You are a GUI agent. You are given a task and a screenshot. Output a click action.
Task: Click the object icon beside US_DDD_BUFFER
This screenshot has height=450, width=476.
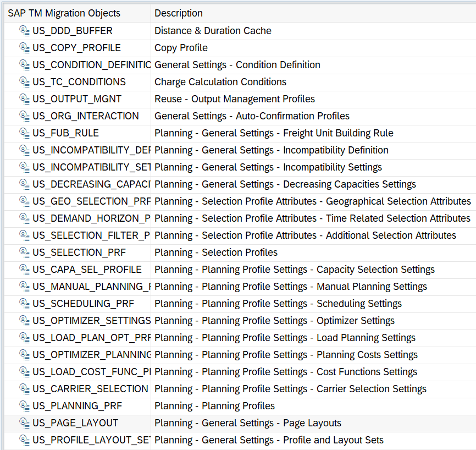point(24,31)
